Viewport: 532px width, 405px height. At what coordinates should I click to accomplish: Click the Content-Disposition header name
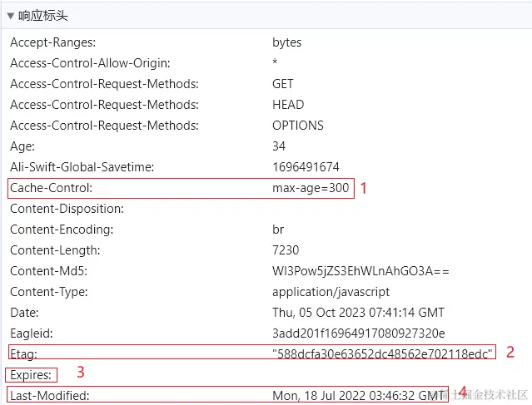pyautogui.click(x=67, y=209)
